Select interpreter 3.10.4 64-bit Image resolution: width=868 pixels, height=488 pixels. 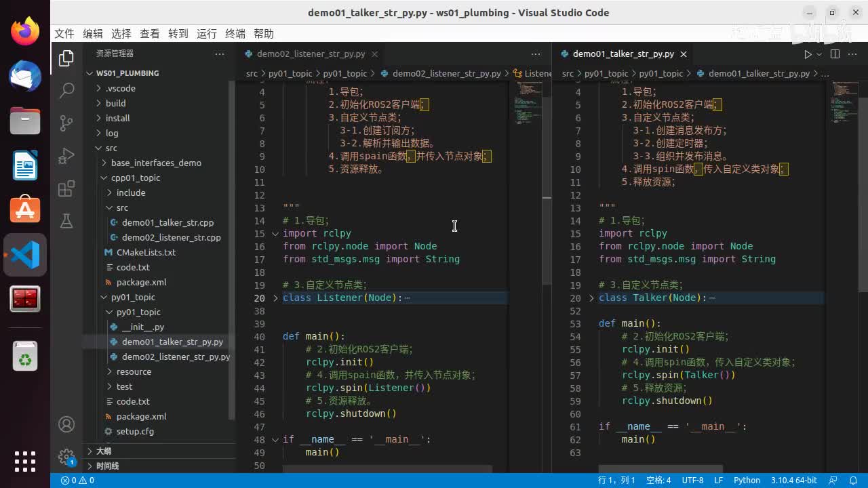click(x=793, y=481)
